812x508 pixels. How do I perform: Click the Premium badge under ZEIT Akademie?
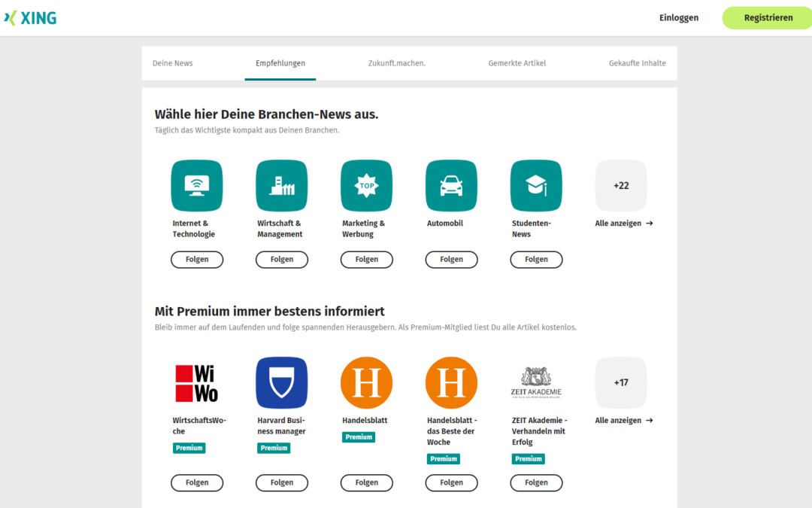529,459
